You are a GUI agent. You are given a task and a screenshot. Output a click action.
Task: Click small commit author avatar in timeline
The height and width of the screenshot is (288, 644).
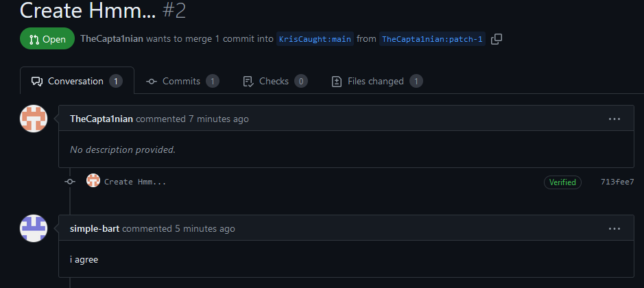click(93, 182)
